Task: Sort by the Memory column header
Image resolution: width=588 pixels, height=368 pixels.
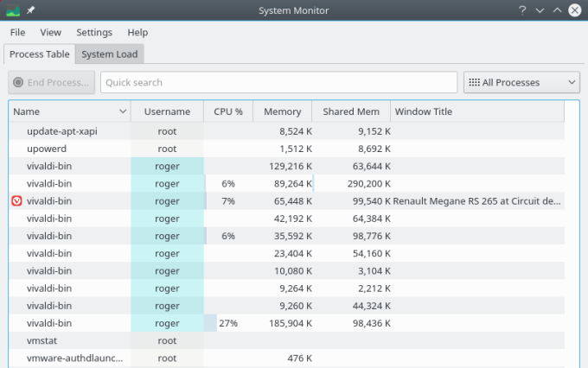Action: (283, 111)
